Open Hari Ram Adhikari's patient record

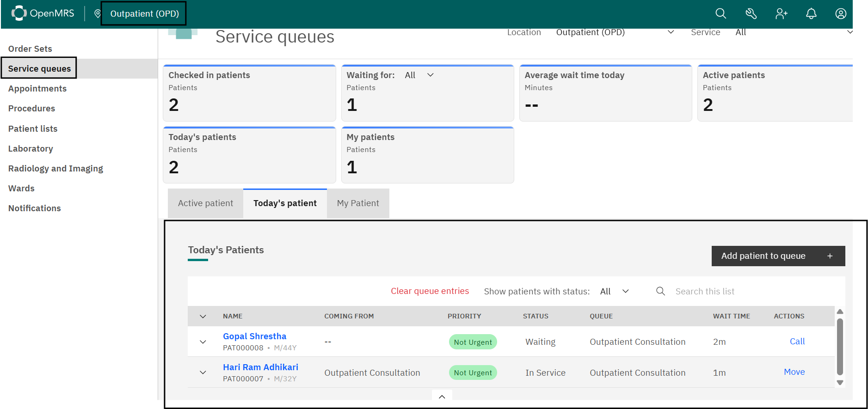tap(260, 367)
